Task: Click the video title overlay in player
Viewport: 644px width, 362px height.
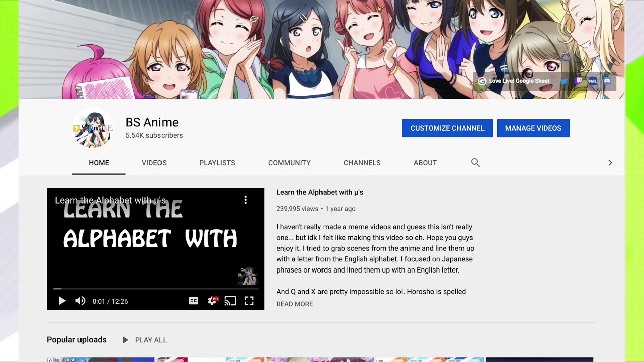Action: pyautogui.click(x=110, y=200)
